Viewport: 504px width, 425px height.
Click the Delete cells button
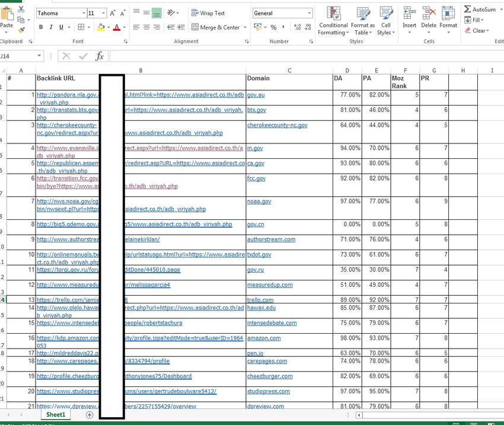point(429,20)
